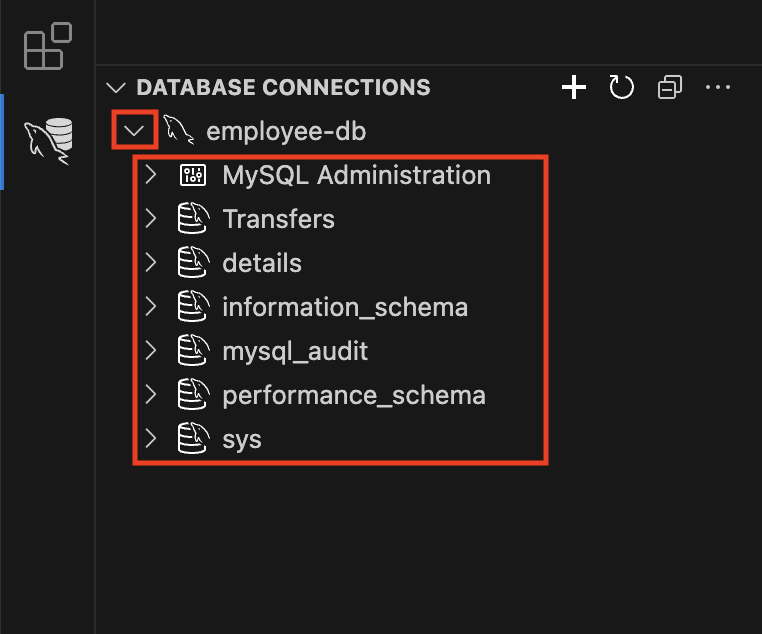The image size is (762, 634).
Task: Select the sys label
Action: point(242,441)
